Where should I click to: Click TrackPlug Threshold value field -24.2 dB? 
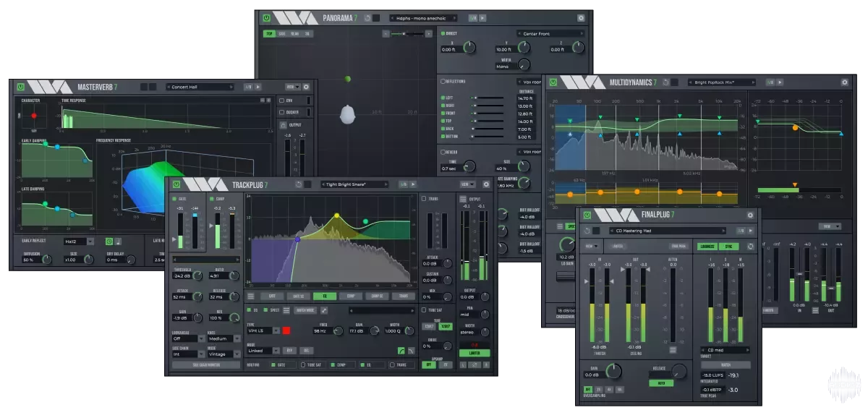[183, 276]
